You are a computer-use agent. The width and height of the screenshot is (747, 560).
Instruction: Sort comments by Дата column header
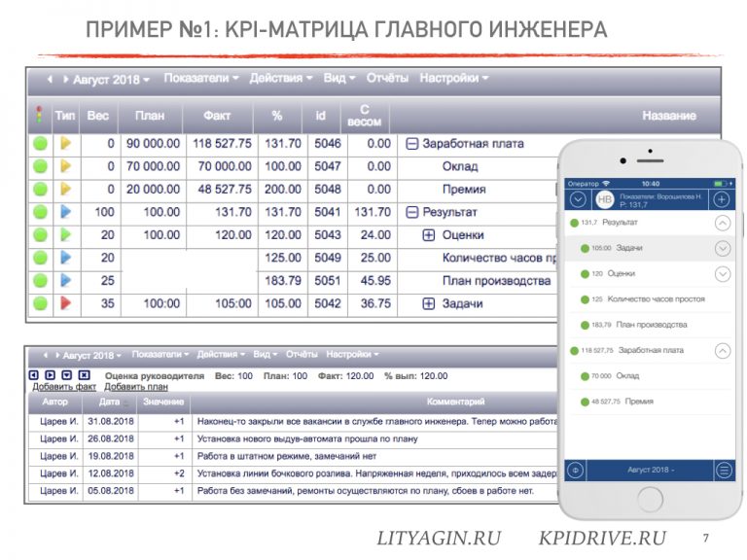click(110, 402)
